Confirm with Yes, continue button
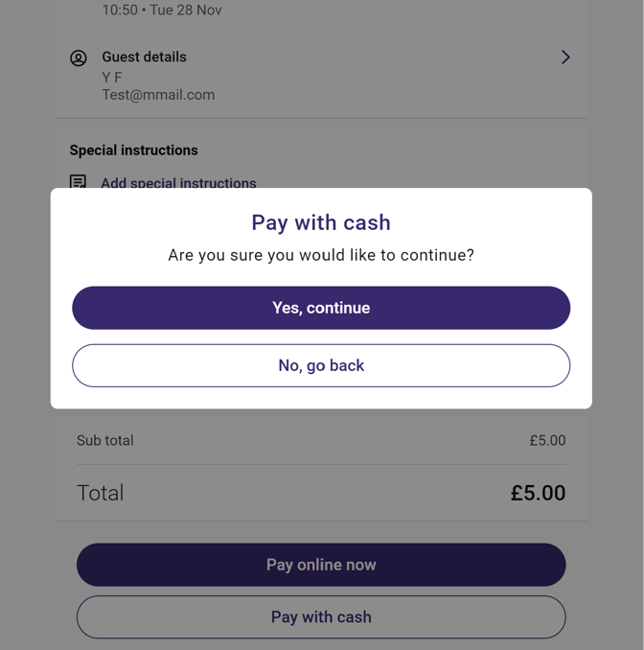The image size is (644, 650). click(x=321, y=308)
